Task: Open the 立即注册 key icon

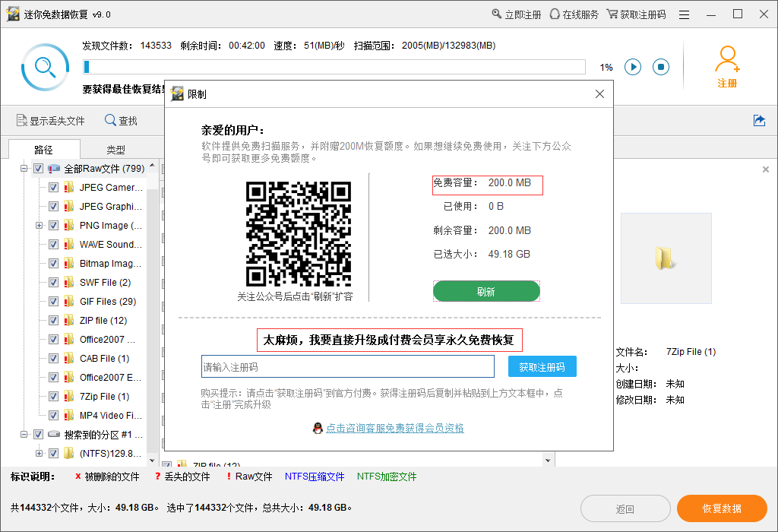Action: click(496, 14)
